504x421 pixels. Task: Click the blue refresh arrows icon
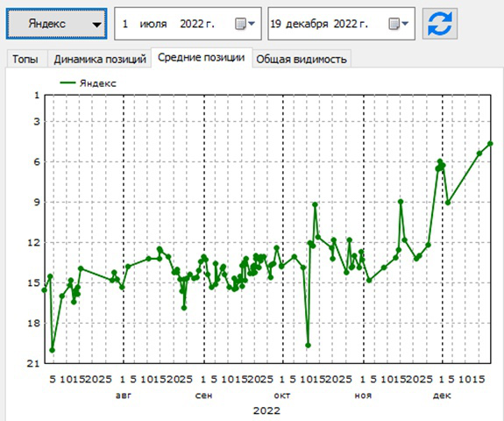coord(440,24)
